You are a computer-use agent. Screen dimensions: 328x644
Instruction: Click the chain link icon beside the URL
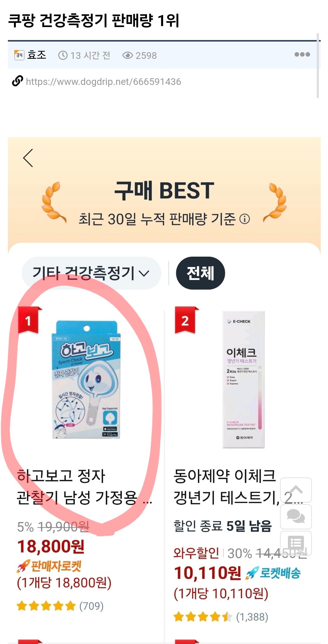tap(17, 81)
